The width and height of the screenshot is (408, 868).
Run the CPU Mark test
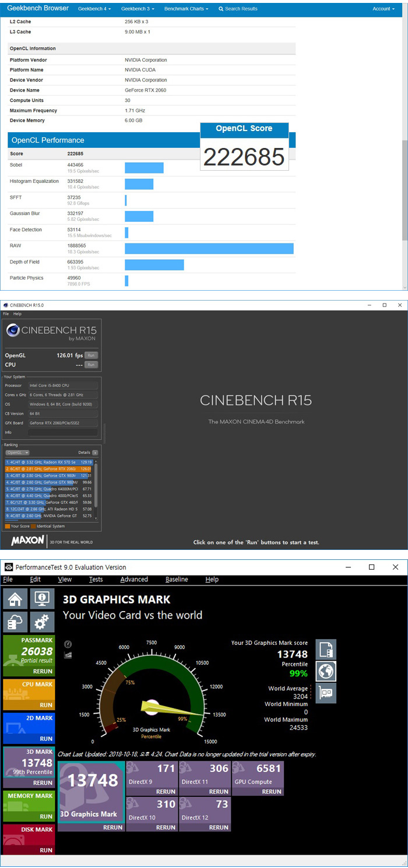pyautogui.click(x=46, y=705)
